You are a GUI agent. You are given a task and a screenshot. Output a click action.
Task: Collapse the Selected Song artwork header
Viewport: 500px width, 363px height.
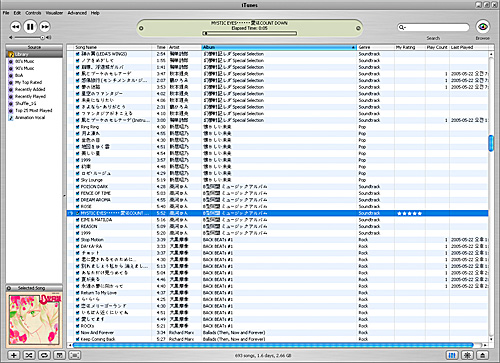[x=9, y=288]
